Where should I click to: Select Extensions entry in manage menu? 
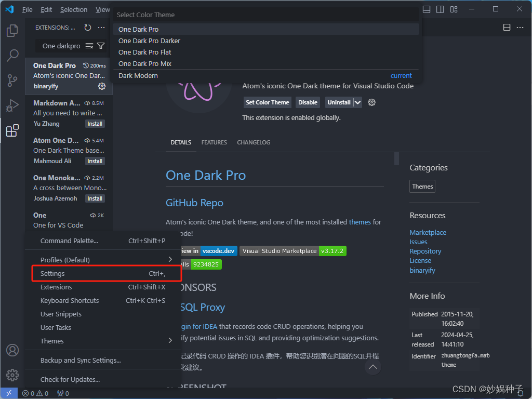[102, 287]
